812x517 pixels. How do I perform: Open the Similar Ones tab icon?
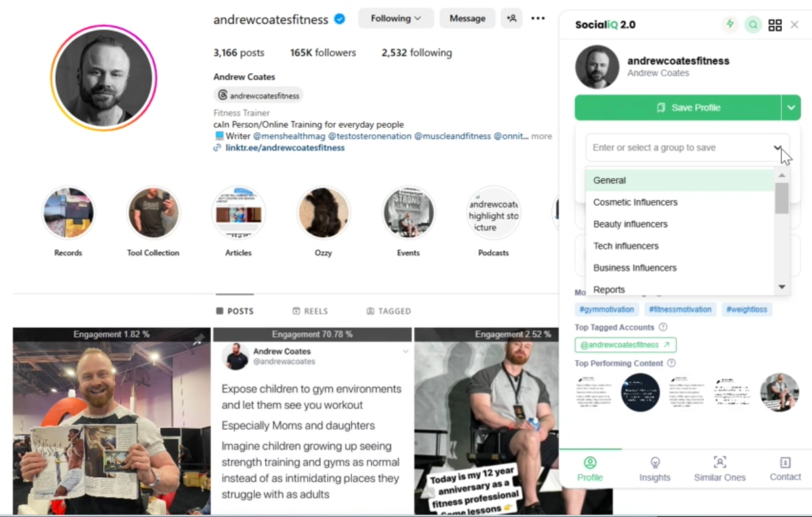tap(720, 462)
